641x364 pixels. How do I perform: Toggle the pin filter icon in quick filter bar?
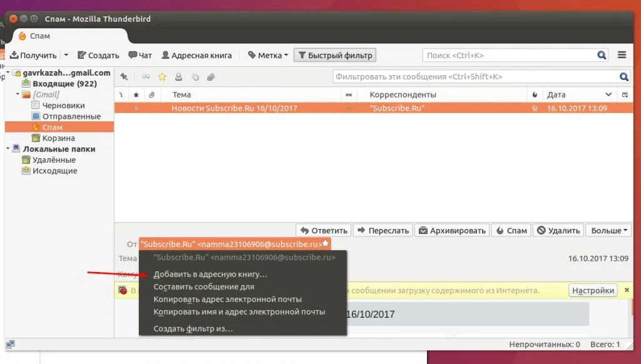(125, 77)
